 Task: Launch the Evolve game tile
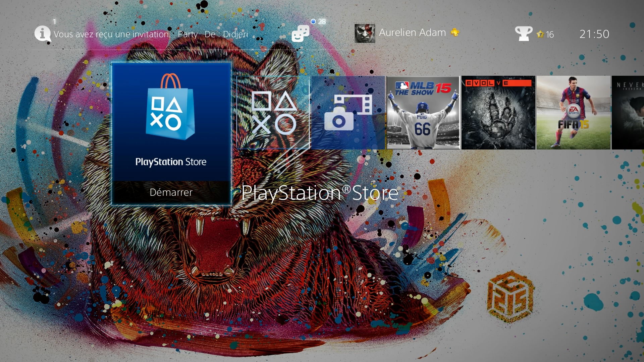point(498,113)
